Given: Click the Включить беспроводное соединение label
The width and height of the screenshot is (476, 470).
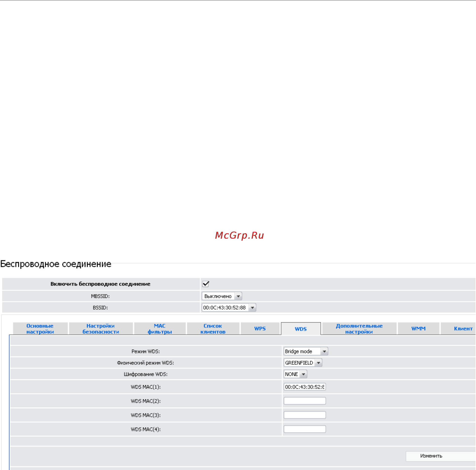Looking at the screenshot, I should [100, 284].
